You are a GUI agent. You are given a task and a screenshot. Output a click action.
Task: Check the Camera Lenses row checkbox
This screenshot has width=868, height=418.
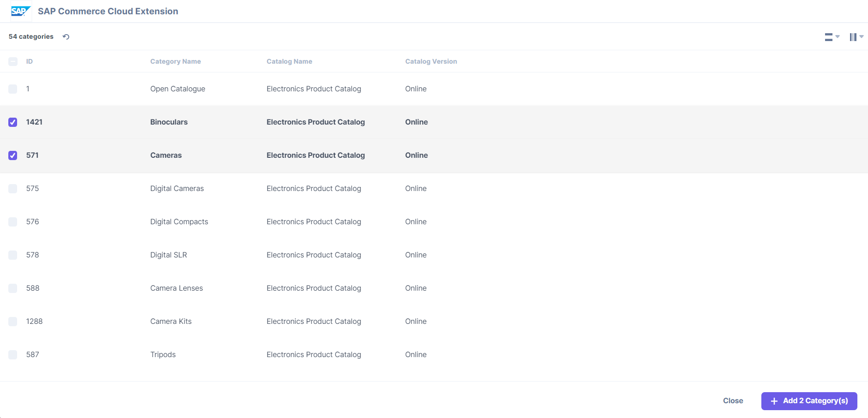pos(13,288)
